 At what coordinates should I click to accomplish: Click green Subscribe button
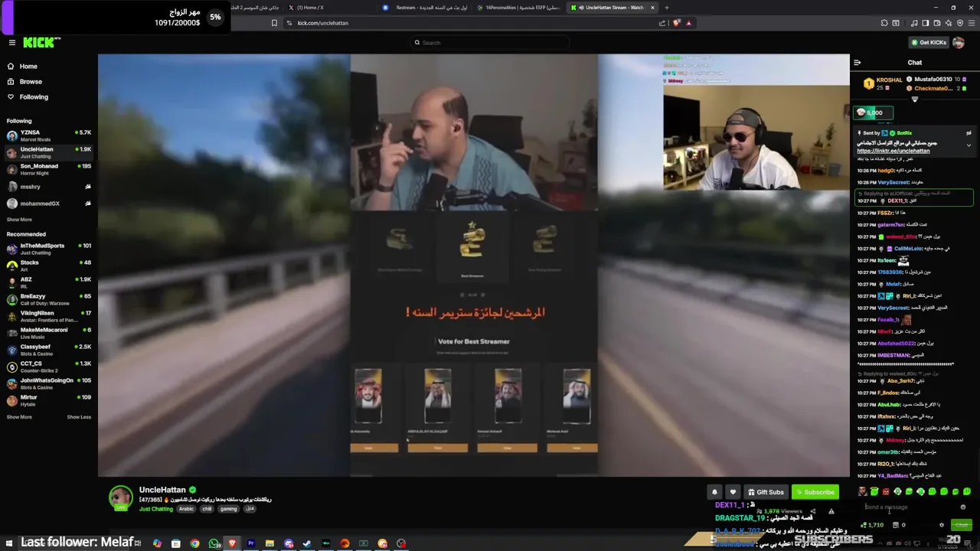[x=815, y=492]
